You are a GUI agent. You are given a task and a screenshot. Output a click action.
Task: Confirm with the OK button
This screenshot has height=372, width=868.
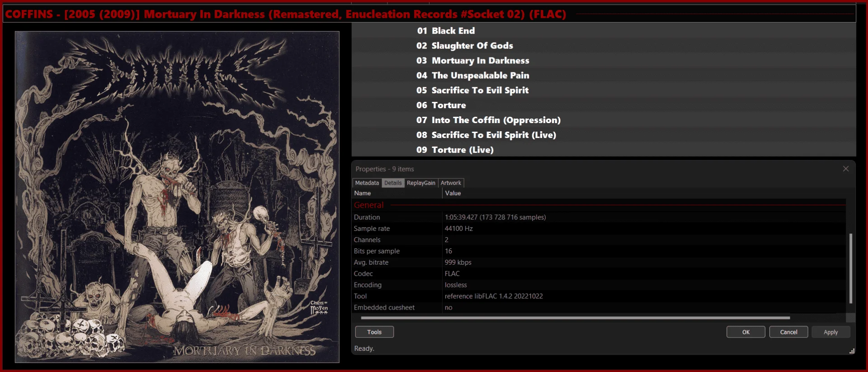[x=746, y=332]
